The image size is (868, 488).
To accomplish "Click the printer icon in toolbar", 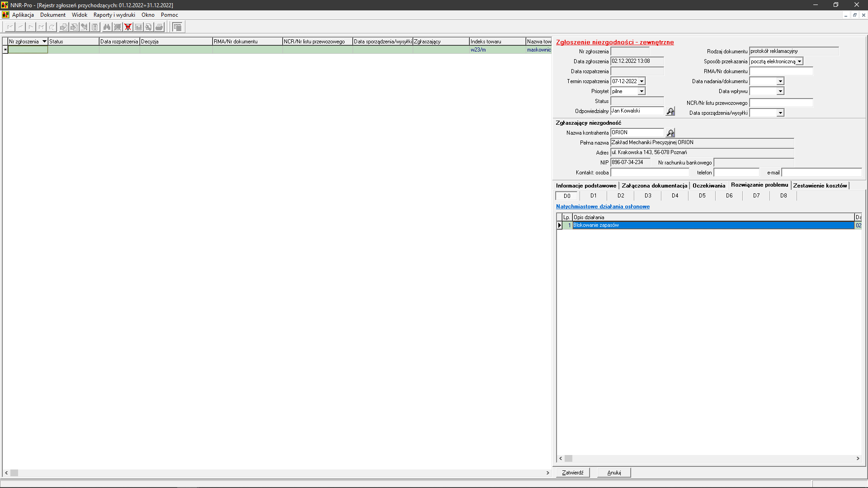I will coord(159,27).
